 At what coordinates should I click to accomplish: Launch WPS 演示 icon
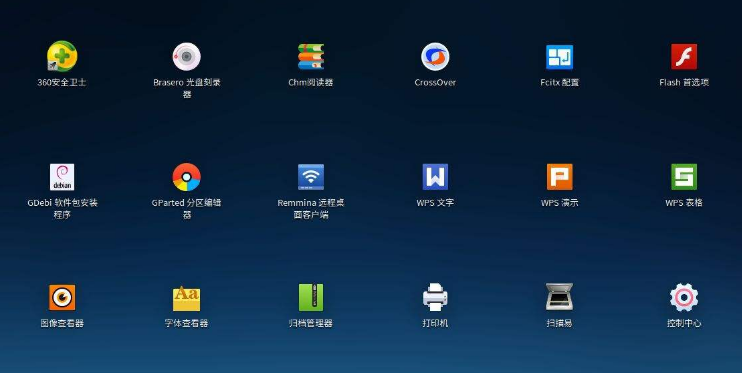pos(559,177)
